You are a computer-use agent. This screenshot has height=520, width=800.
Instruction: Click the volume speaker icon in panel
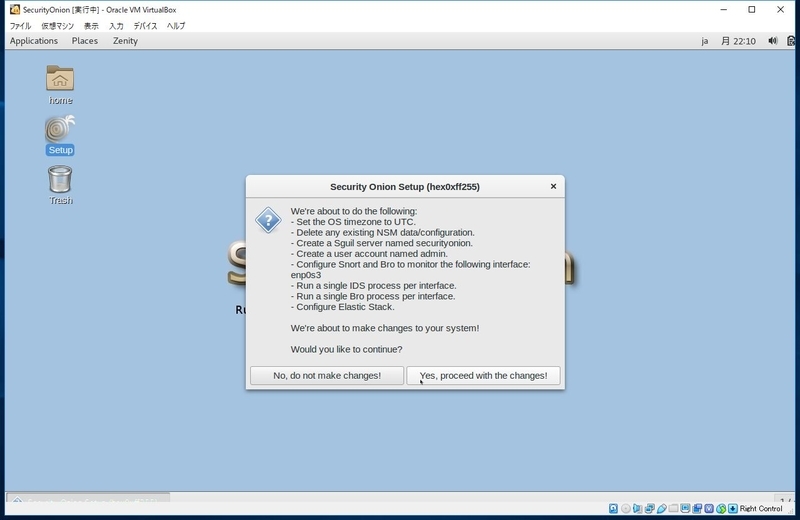[x=773, y=41]
